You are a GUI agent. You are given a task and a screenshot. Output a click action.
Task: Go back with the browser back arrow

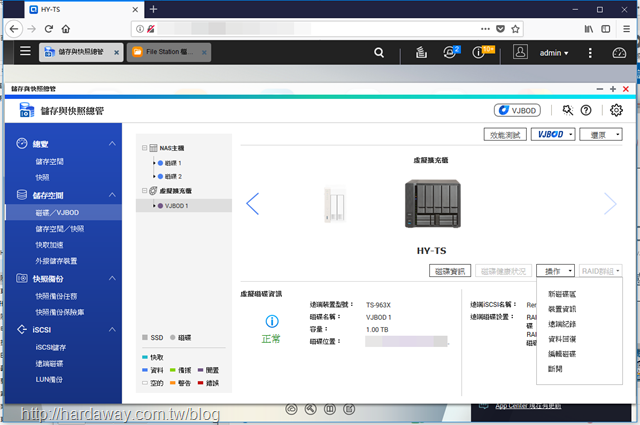(14, 29)
